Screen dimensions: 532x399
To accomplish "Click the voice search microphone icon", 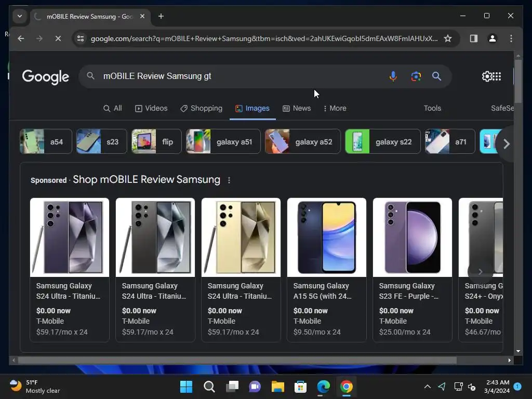I will coord(393,76).
